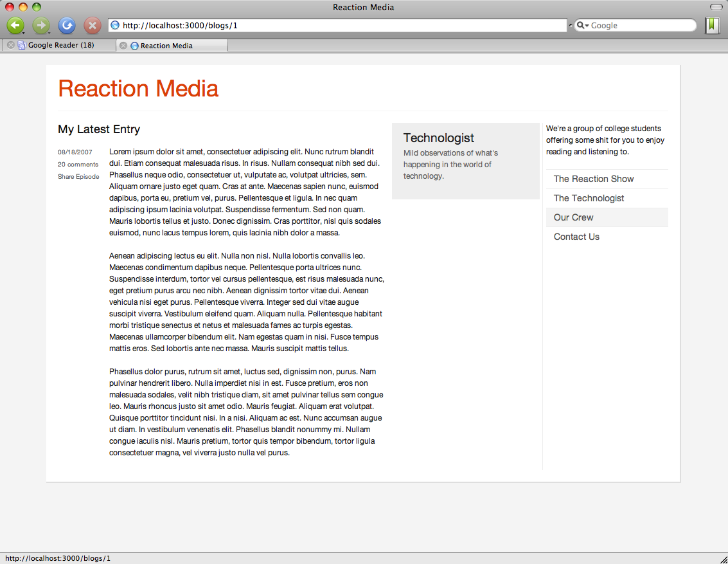The height and width of the screenshot is (564, 728).
Task: Click the paragraph starting 'Phasellus dolor purus'
Action: click(x=246, y=412)
